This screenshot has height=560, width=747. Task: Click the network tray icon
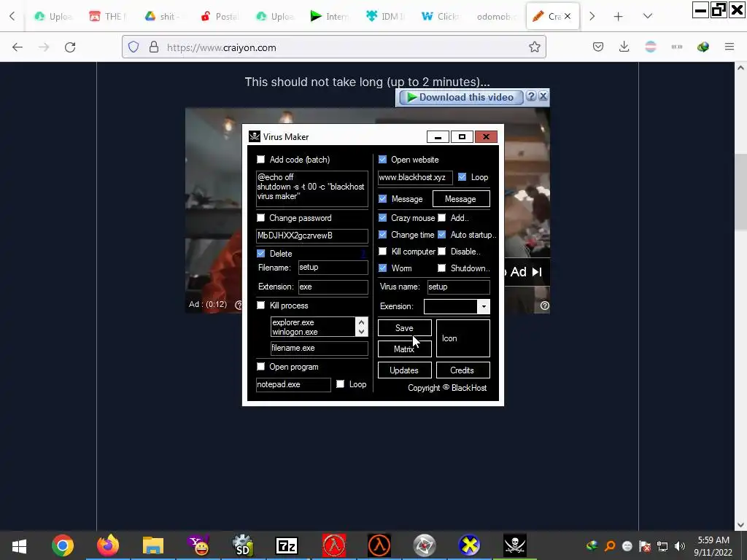pyautogui.click(x=662, y=546)
